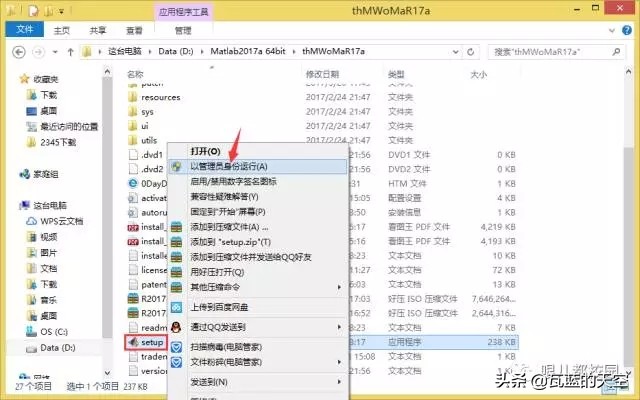Open the 文件 ribbon tab
Image resolution: width=640 pixels, height=400 pixels.
24,29
